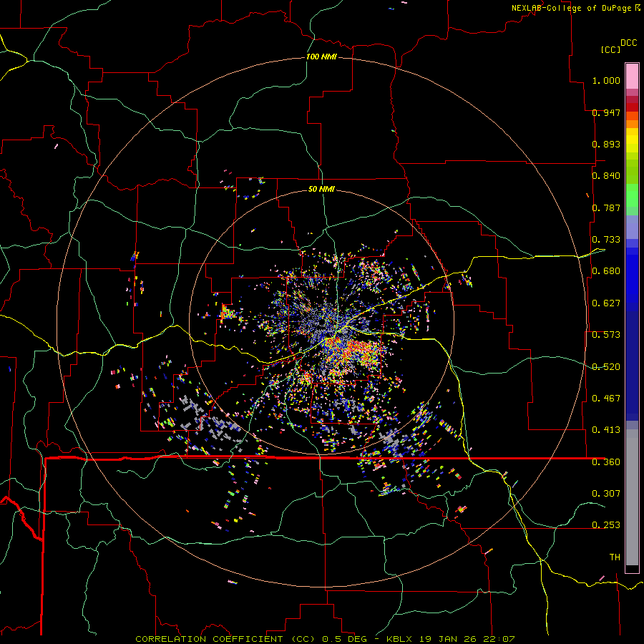The image size is (644, 644).
Task: Click the 0.947 scale value
Action: tap(606, 112)
